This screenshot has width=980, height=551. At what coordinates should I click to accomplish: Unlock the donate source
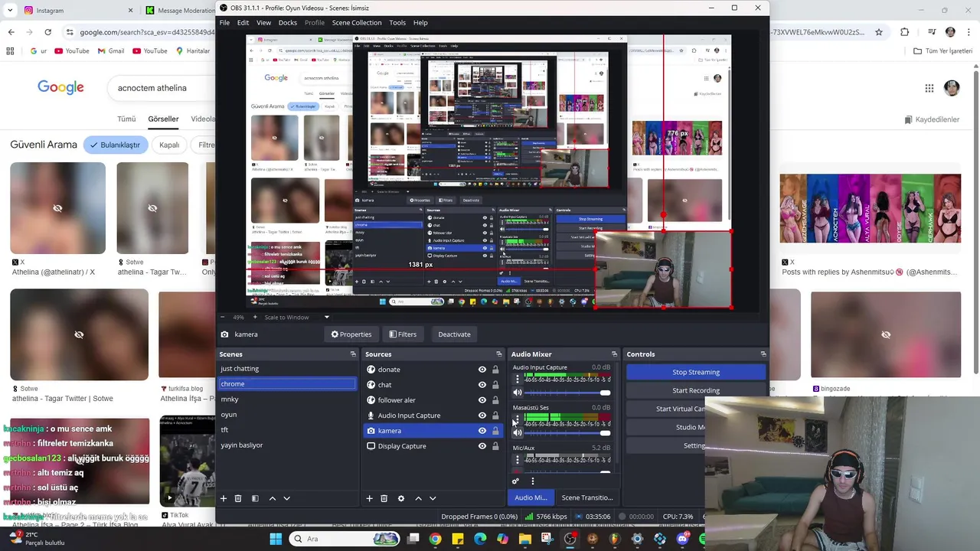pos(495,370)
